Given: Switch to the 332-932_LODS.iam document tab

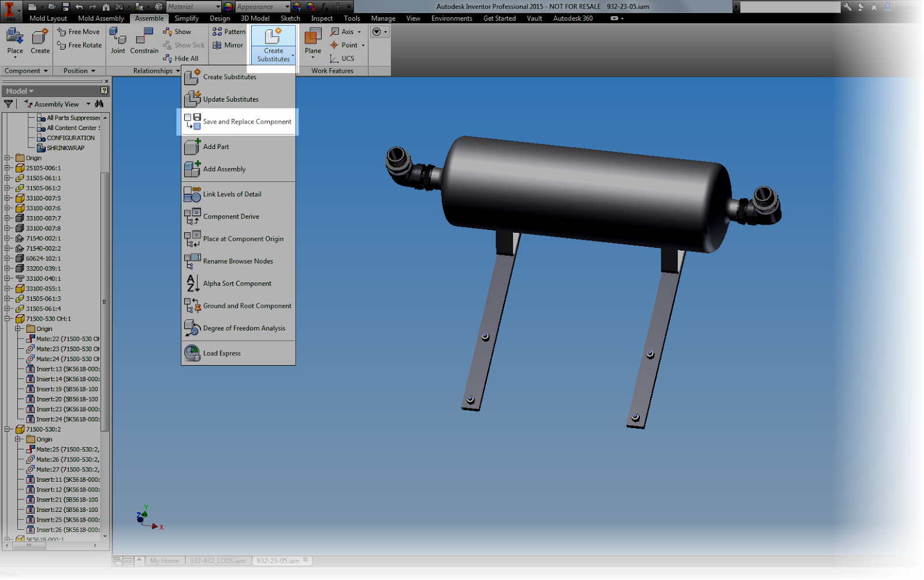Looking at the screenshot, I should click(218, 560).
